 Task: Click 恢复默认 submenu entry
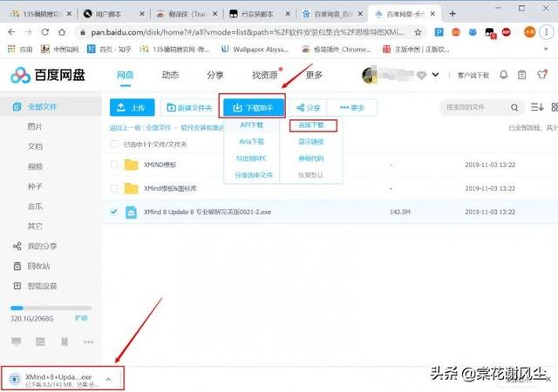click(311, 175)
